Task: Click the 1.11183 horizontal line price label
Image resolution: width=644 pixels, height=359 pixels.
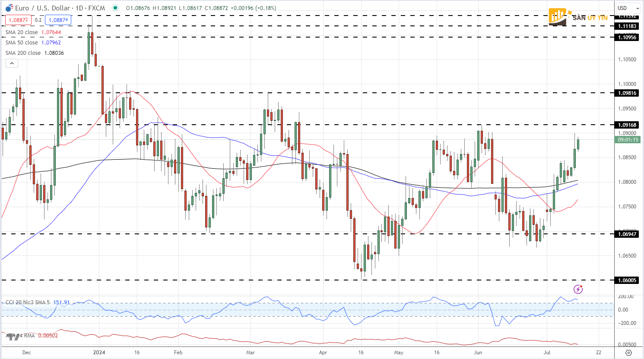Action: (x=627, y=26)
